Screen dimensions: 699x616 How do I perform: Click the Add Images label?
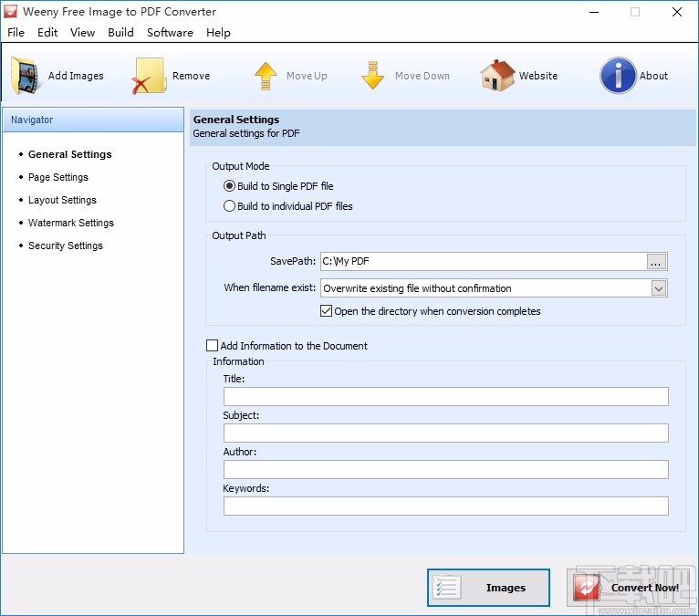click(x=76, y=76)
